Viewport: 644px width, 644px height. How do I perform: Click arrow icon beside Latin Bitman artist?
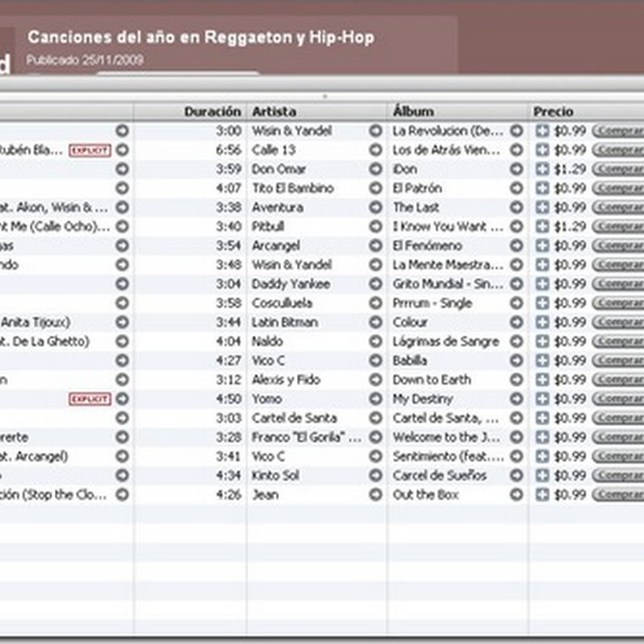point(375,323)
